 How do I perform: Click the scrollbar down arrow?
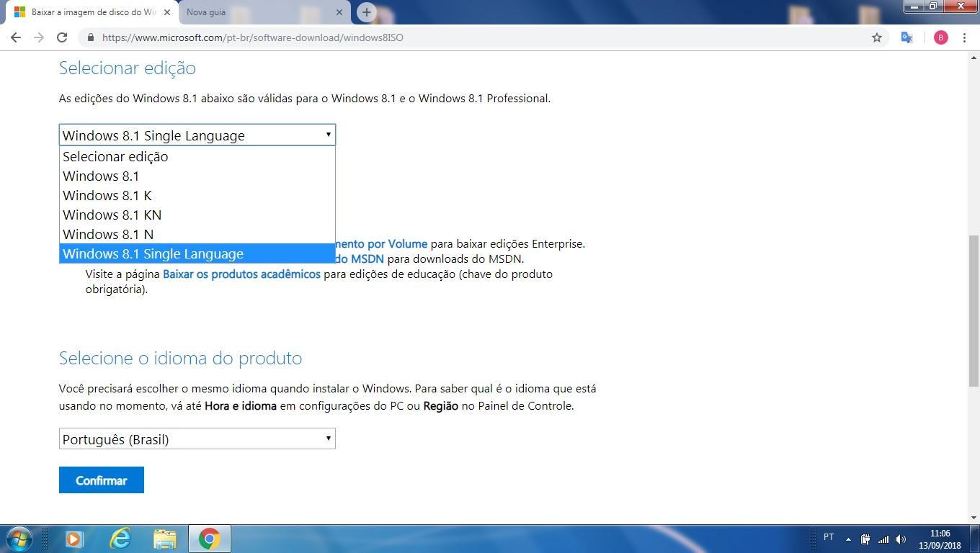coord(974,518)
